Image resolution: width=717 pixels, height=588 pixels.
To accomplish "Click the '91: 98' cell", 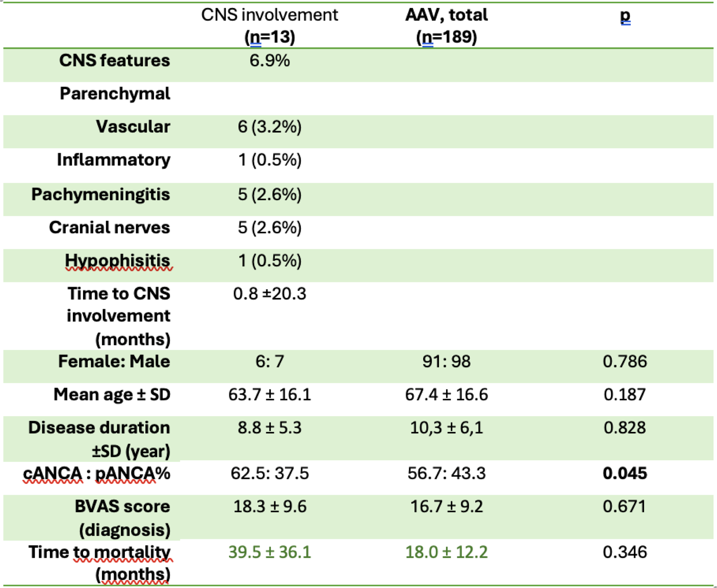I will click(x=446, y=361).
